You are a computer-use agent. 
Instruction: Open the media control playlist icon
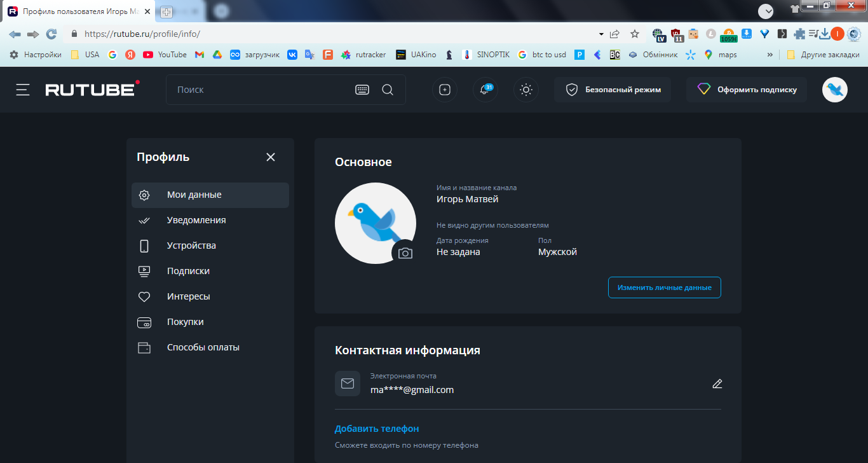[x=813, y=34]
